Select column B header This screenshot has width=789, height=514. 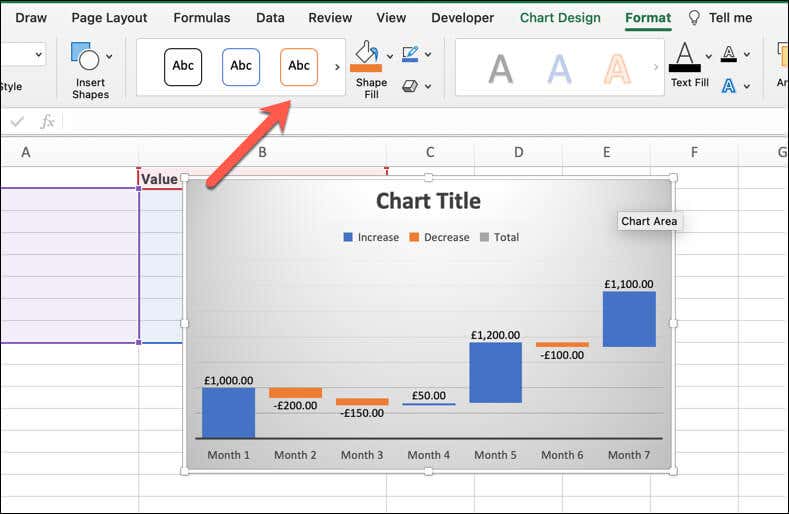pos(262,152)
